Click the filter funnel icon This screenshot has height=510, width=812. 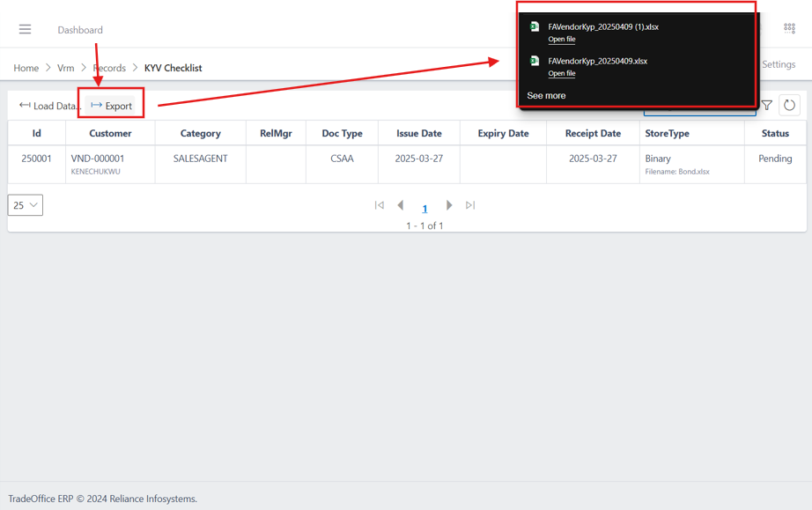click(767, 105)
